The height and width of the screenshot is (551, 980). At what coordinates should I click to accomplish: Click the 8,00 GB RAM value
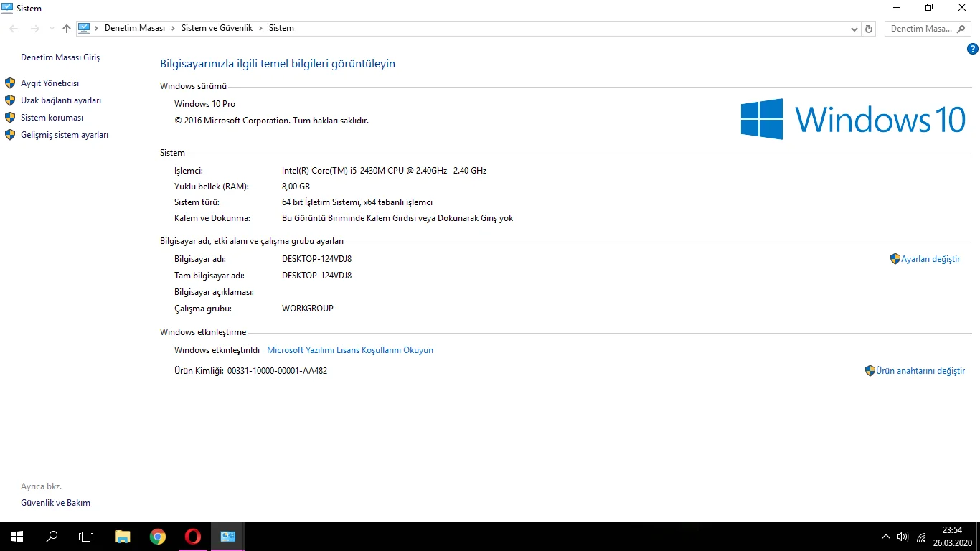pyautogui.click(x=296, y=187)
